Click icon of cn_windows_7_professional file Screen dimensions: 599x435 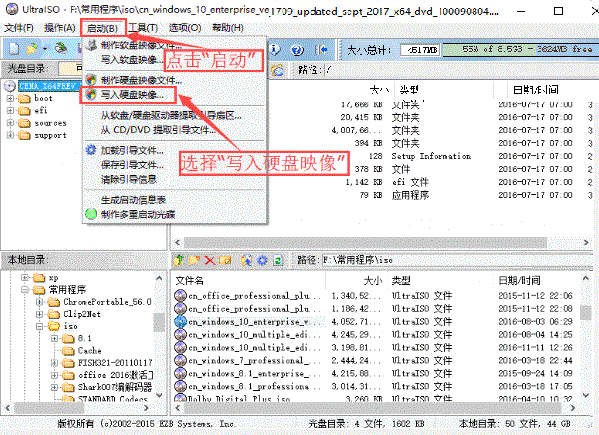coord(180,360)
